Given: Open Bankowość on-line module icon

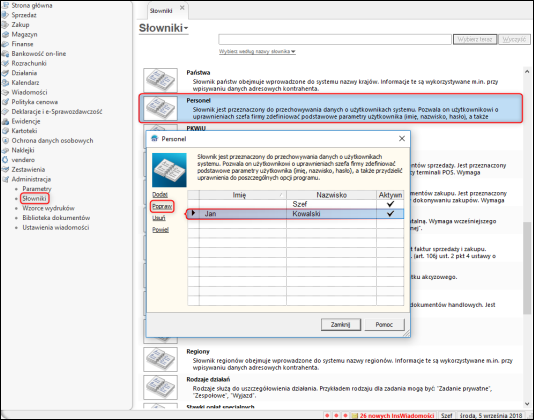Looking at the screenshot, I should click(x=5, y=53).
